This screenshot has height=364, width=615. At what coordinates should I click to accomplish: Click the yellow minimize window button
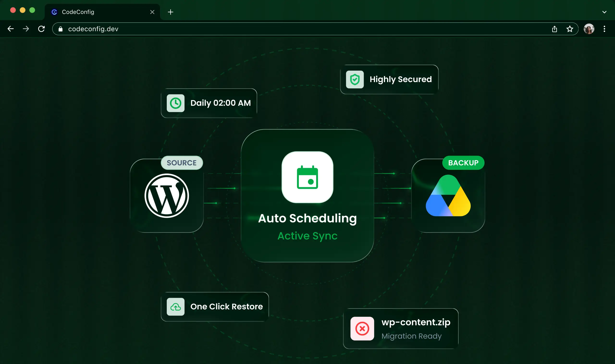tap(23, 10)
